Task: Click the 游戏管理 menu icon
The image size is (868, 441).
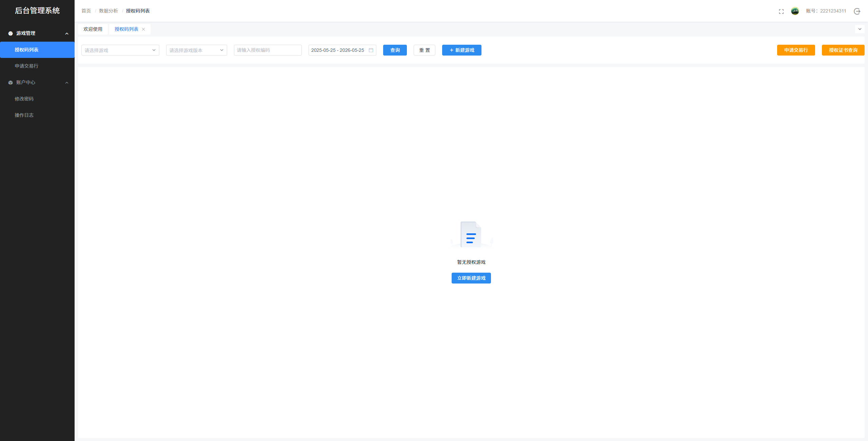Action: (11, 33)
